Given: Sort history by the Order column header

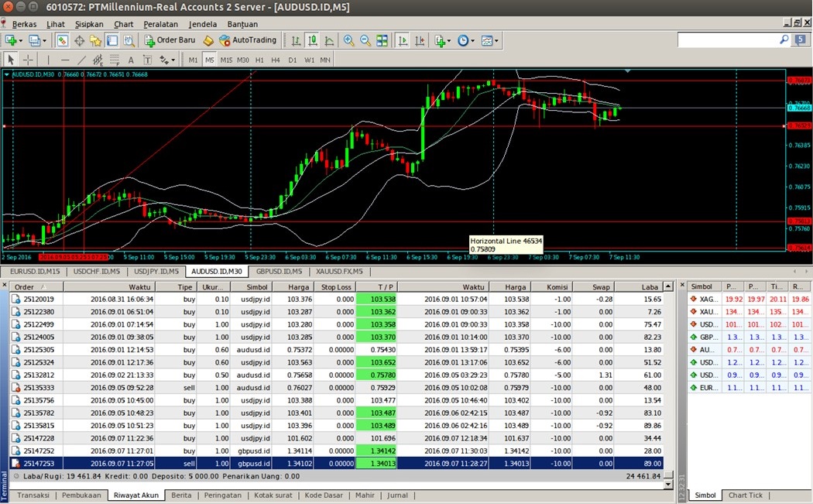Looking at the screenshot, I should (36, 286).
